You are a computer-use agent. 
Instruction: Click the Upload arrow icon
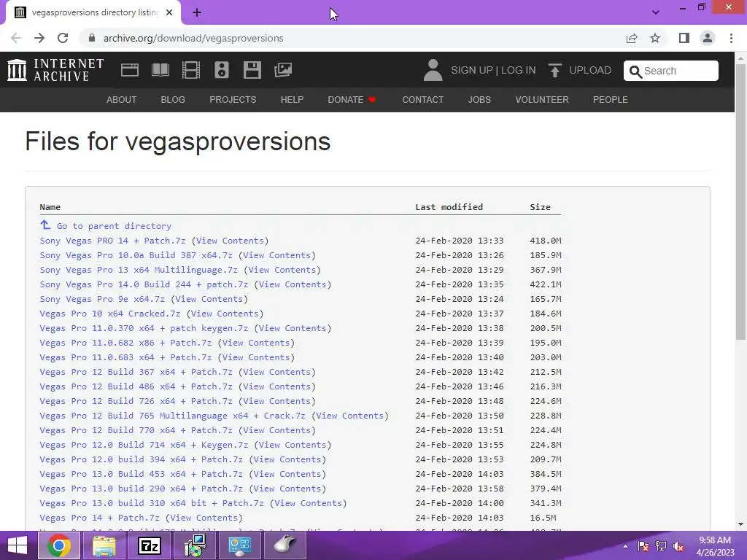(554, 70)
